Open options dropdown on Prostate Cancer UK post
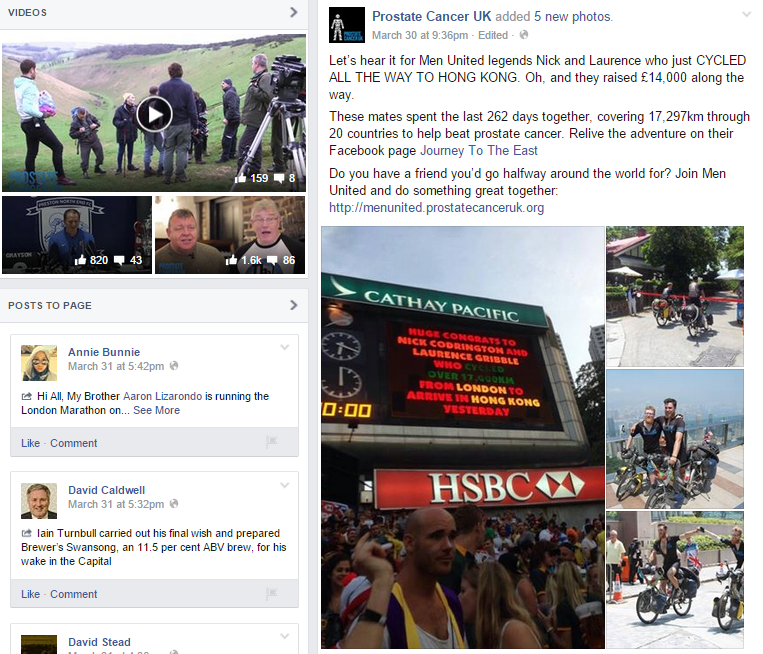This screenshot has height=654, width=763. 746,15
